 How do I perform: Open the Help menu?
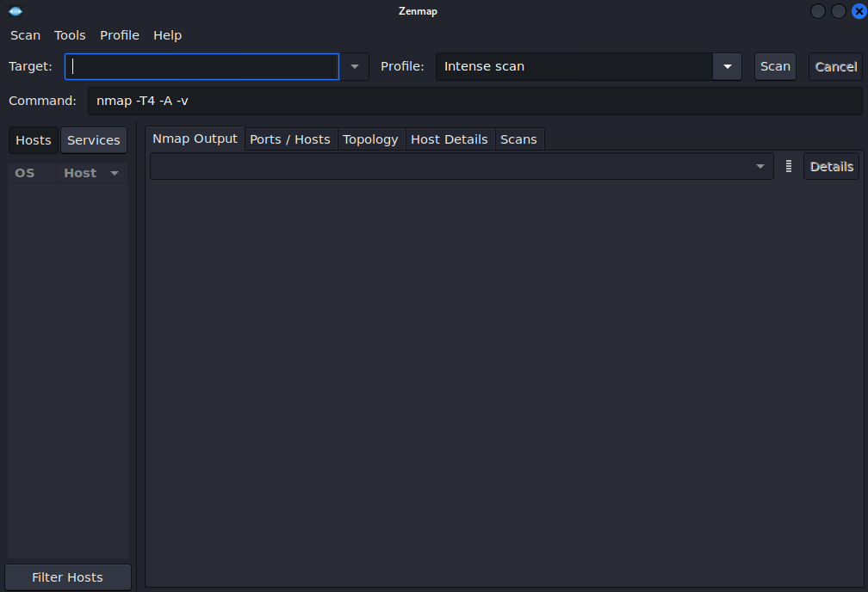[167, 35]
